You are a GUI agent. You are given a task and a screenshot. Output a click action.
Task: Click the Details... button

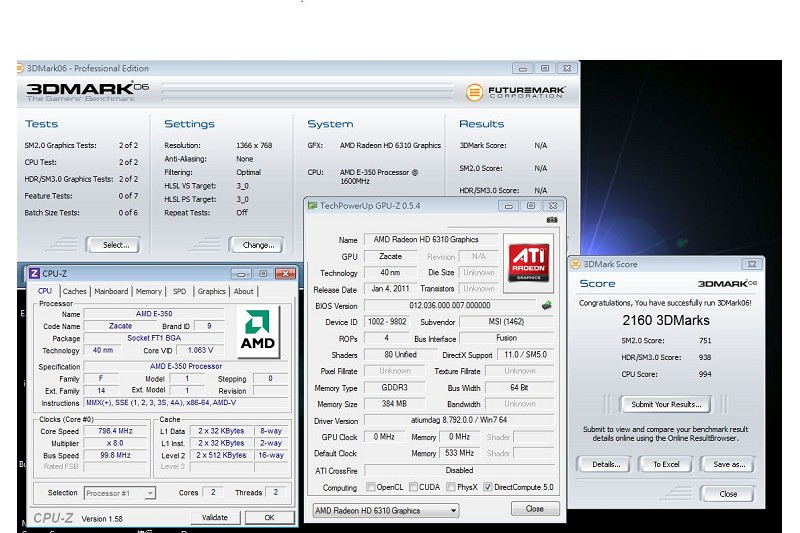tap(606, 464)
